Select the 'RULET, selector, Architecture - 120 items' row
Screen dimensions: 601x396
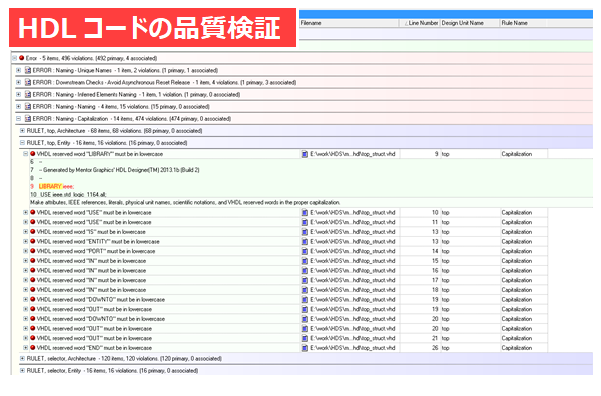[x=306, y=358]
